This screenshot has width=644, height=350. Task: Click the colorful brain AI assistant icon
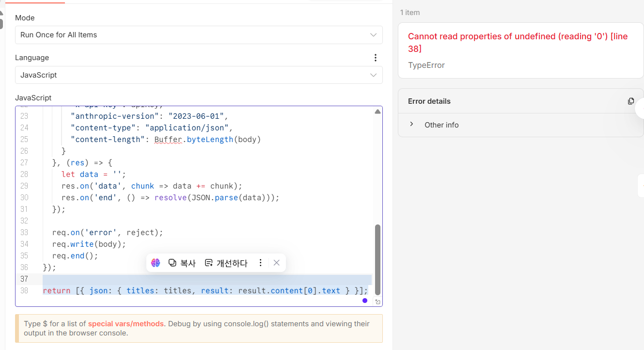156,263
